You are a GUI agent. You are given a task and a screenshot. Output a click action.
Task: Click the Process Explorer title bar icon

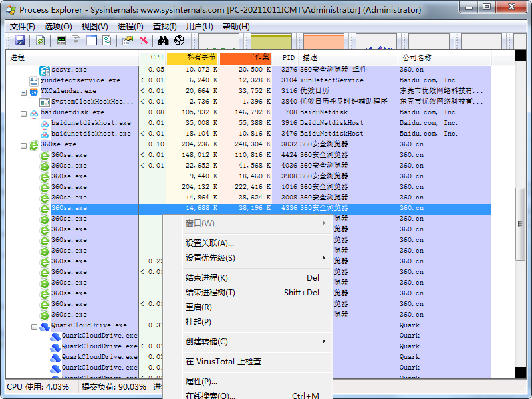click(11, 9)
